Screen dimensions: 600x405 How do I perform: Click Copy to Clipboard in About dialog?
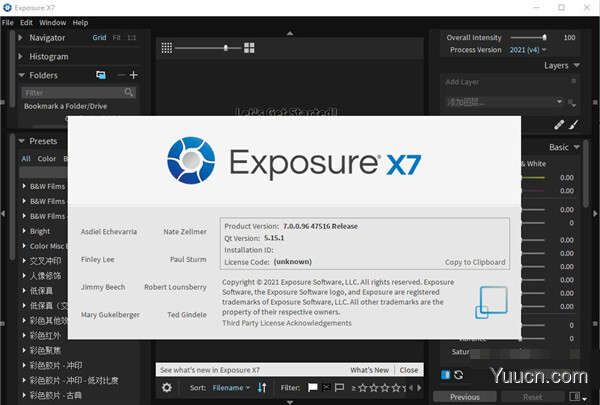pyautogui.click(x=475, y=262)
